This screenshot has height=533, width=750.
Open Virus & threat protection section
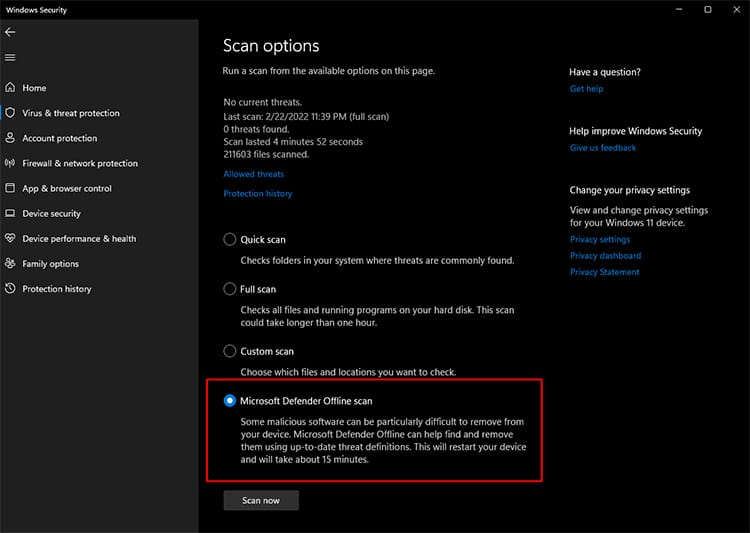[x=71, y=113]
